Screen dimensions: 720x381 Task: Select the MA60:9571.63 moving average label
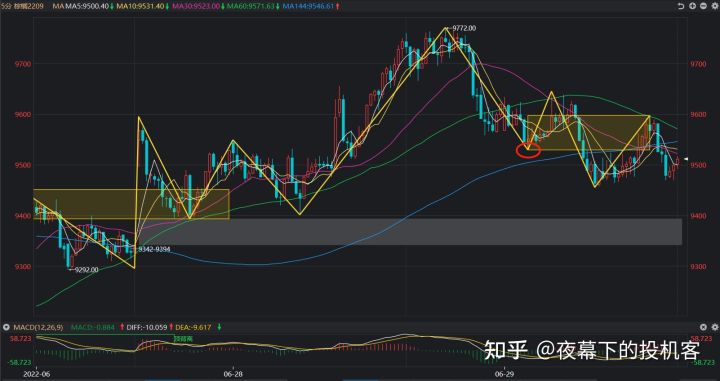(250, 6)
